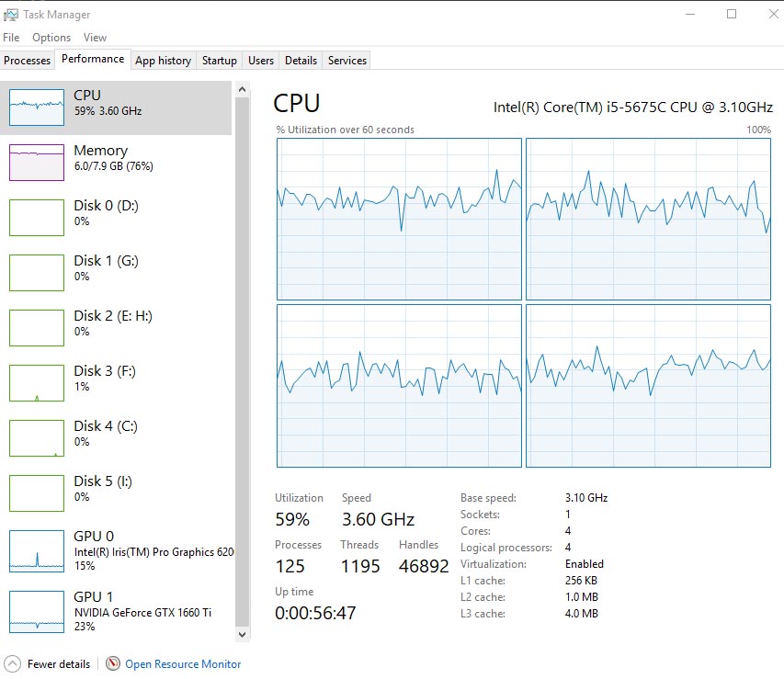784x679 pixels.
Task: Maximize the Task Manager window
Action: coord(732,14)
